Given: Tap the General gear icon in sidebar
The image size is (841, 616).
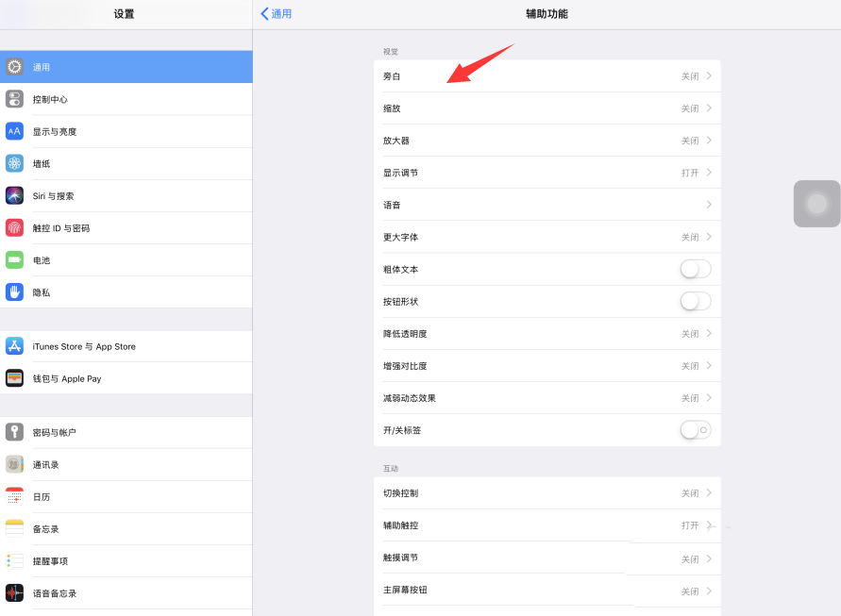Looking at the screenshot, I should [x=14, y=67].
